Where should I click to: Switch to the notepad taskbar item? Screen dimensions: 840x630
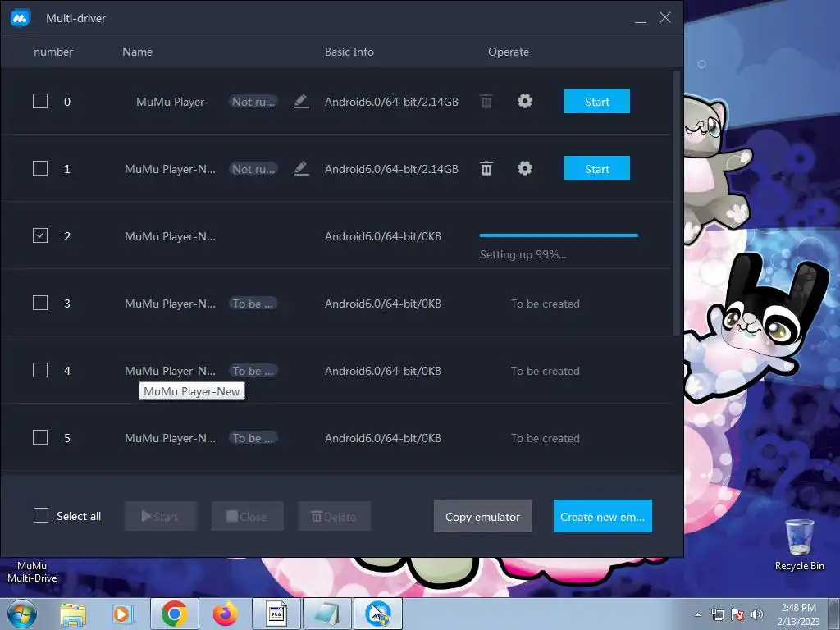point(326,614)
